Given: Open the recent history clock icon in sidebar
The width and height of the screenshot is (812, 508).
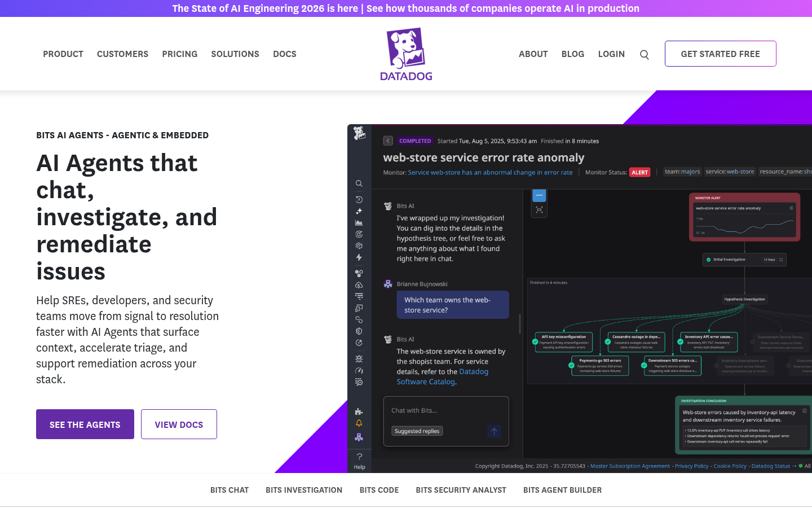Looking at the screenshot, I should pyautogui.click(x=359, y=199).
